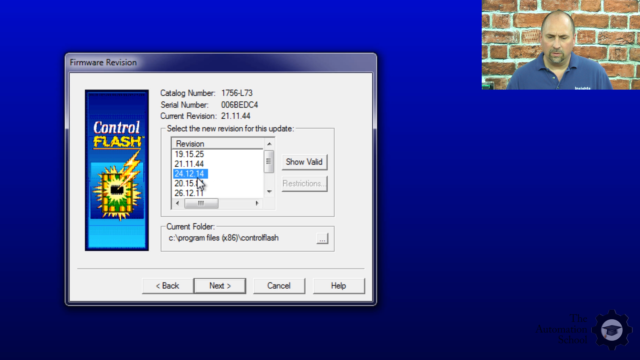Click the Revision column header

218,144
